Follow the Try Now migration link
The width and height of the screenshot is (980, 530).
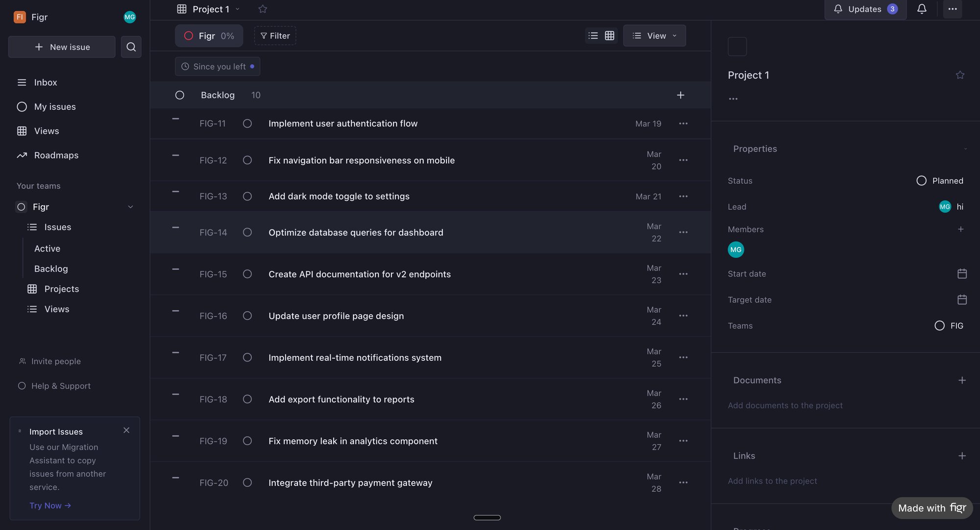pyautogui.click(x=49, y=505)
